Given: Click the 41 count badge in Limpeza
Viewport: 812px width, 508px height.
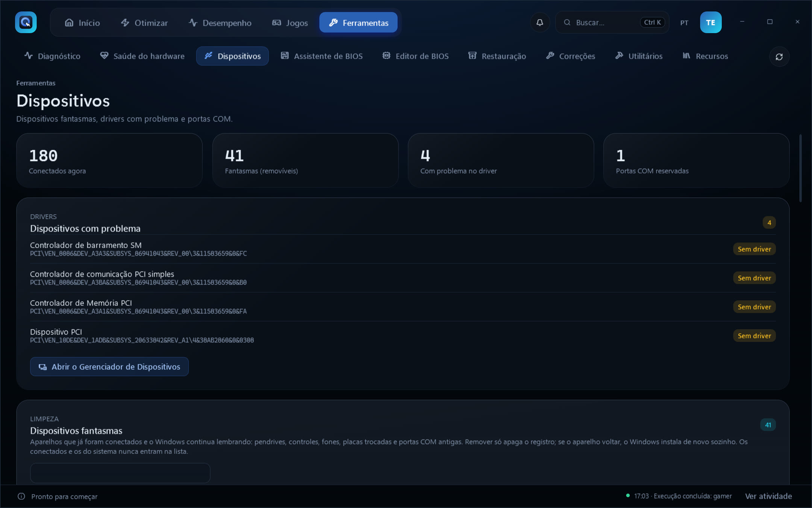Looking at the screenshot, I should [768, 425].
